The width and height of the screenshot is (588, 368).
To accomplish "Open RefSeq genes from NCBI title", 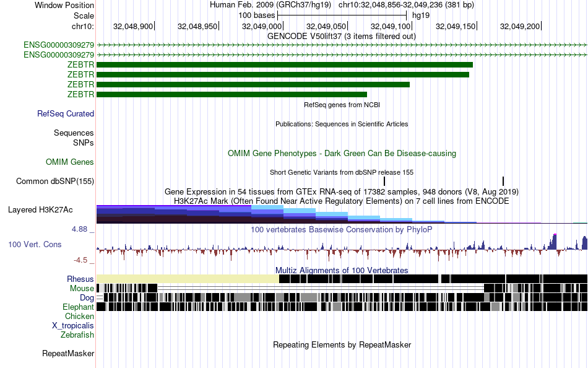I will (x=342, y=105).
